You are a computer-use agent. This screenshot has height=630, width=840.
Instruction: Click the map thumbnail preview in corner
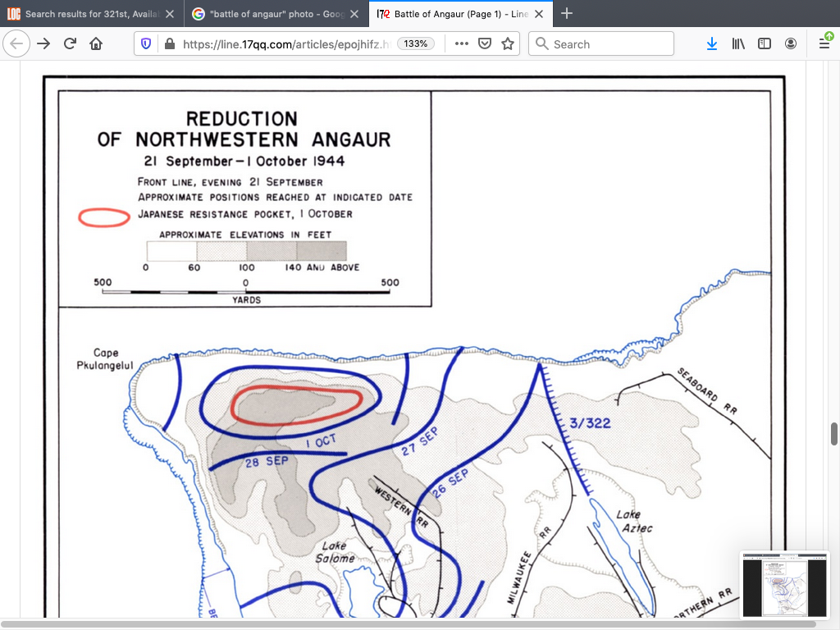[784, 586]
